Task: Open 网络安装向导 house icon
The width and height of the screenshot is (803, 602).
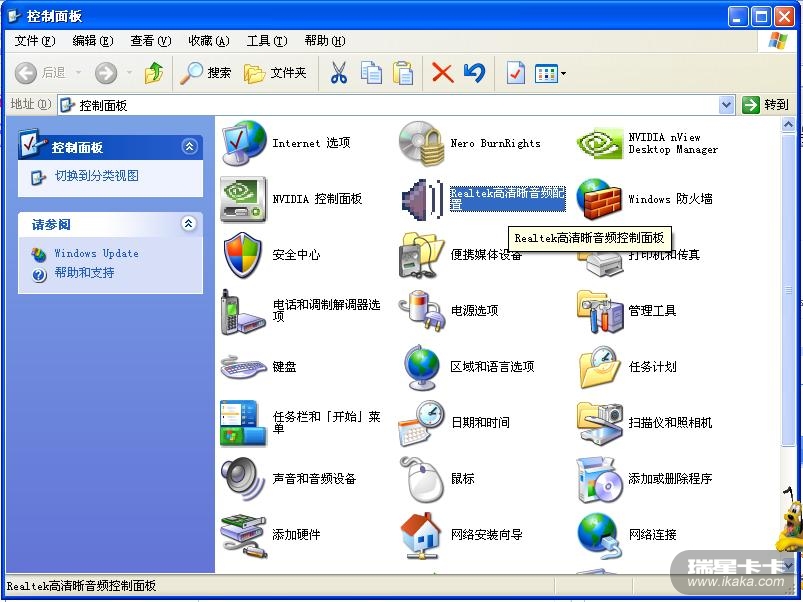Action: click(x=421, y=535)
